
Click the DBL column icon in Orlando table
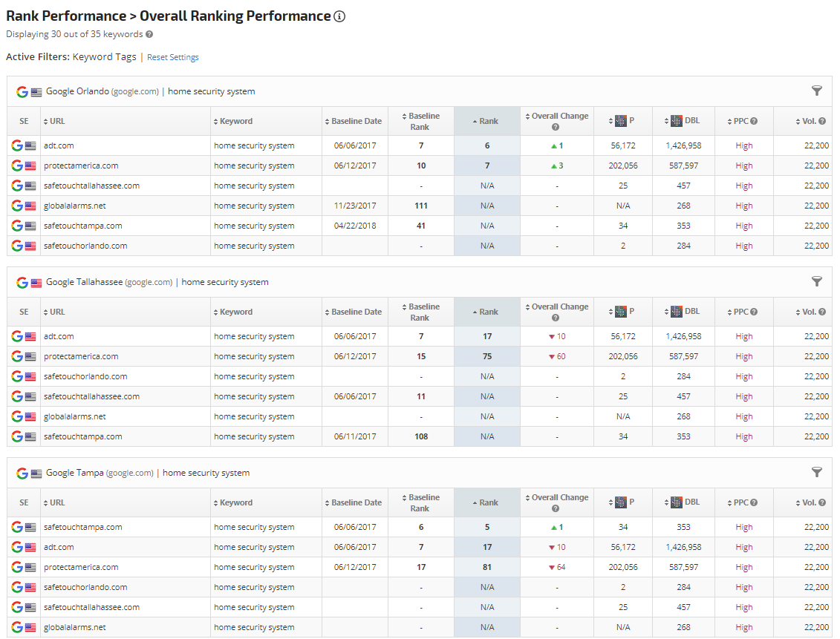(676, 121)
